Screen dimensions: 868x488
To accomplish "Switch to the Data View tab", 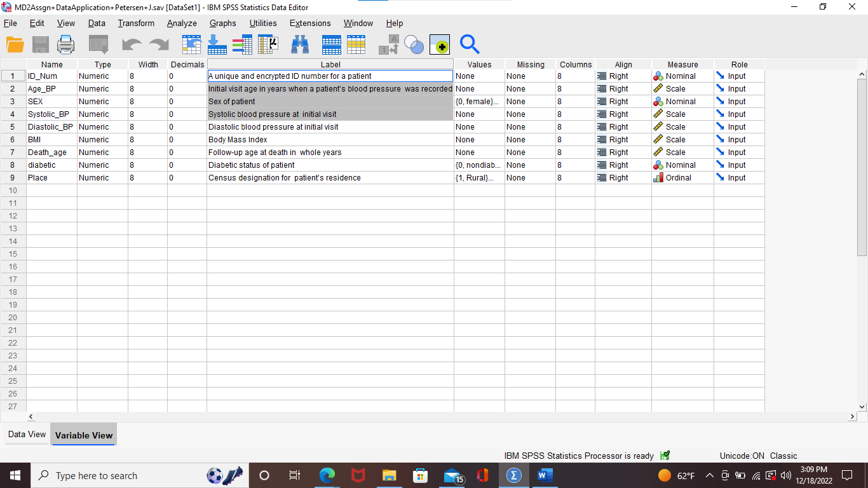I will point(26,434).
